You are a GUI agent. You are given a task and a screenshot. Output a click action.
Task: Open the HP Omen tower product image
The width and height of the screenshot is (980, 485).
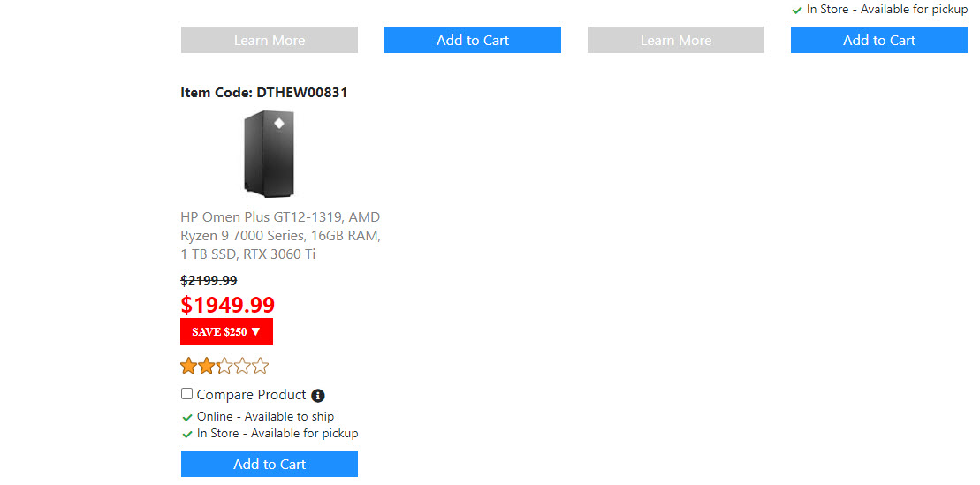(x=270, y=154)
